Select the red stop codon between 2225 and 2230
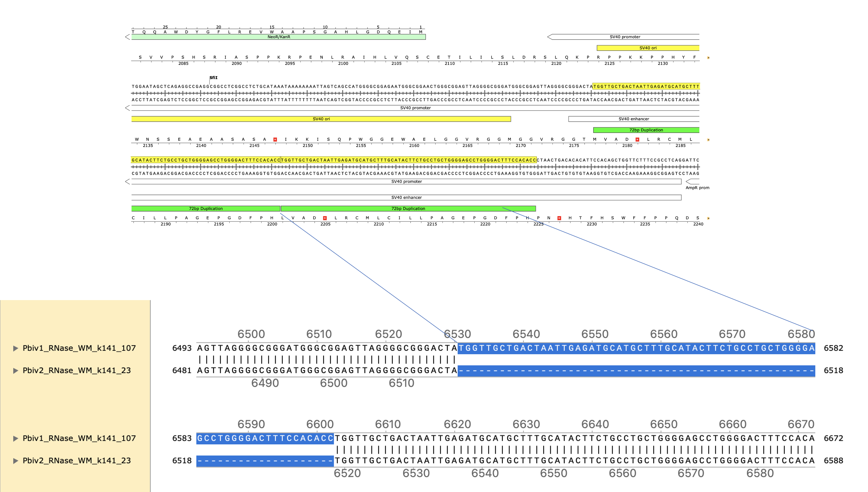Image resolution: width=868 pixels, height=492 pixels. click(x=559, y=218)
